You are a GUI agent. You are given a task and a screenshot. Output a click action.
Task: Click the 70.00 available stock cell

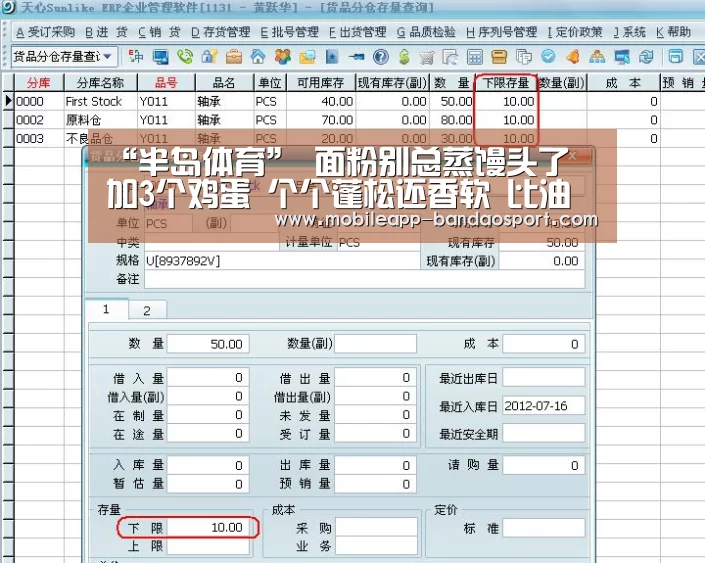pyautogui.click(x=320, y=120)
